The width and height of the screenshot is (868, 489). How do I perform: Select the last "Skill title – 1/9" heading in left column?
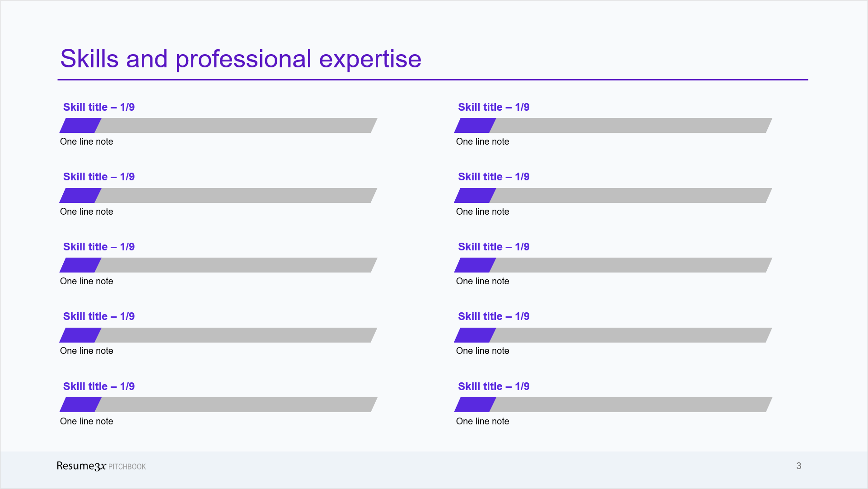(99, 387)
